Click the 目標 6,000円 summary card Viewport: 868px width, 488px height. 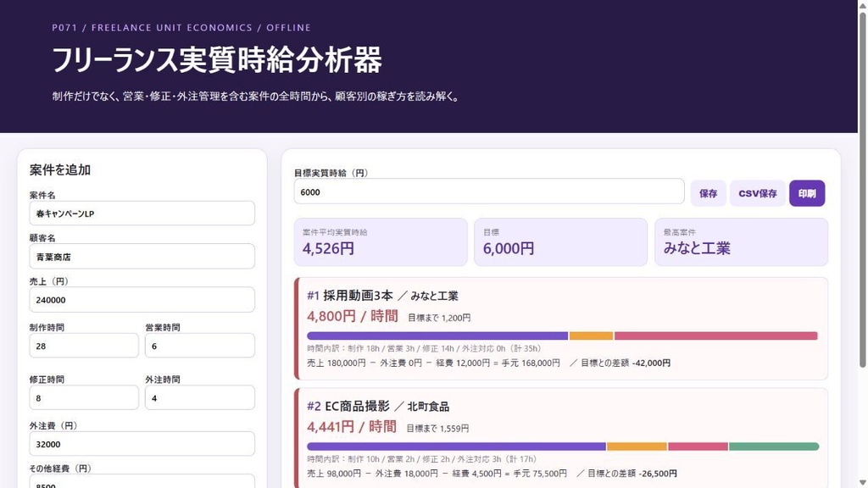tap(561, 241)
